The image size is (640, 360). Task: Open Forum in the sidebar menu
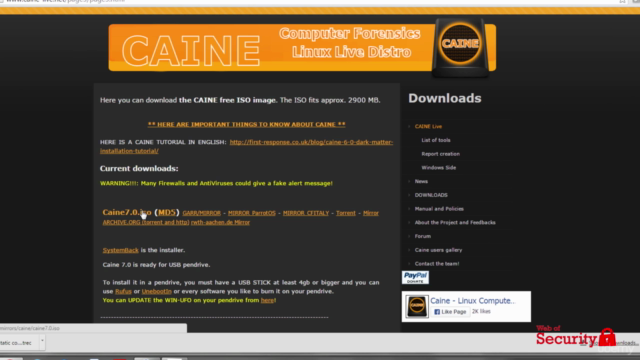(x=423, y=236)
